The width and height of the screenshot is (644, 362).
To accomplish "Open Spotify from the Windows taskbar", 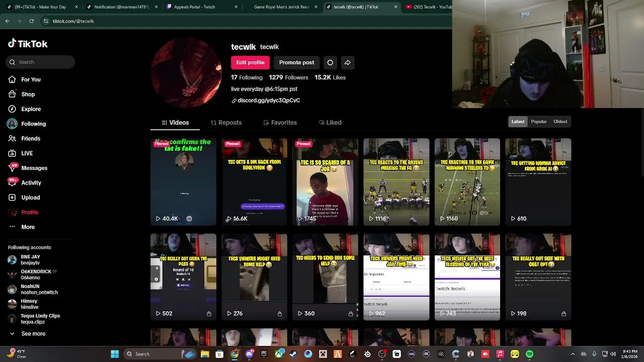I will click(529, 354).
